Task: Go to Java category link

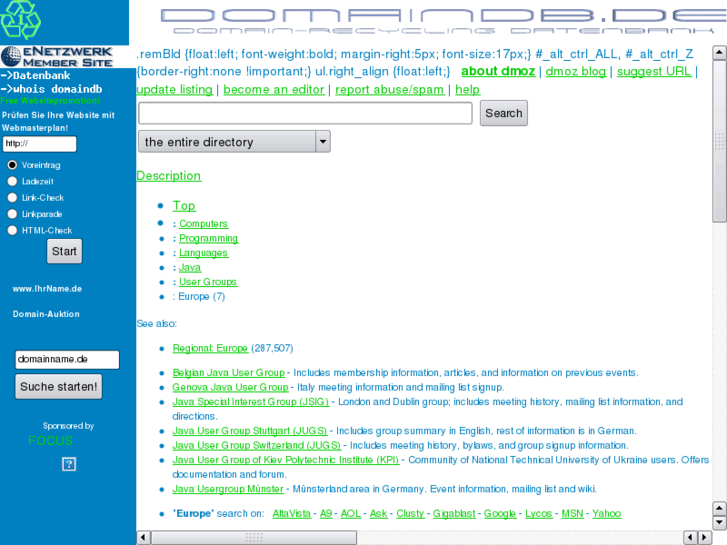Action: pyautogui.click(x=190, y=268)
